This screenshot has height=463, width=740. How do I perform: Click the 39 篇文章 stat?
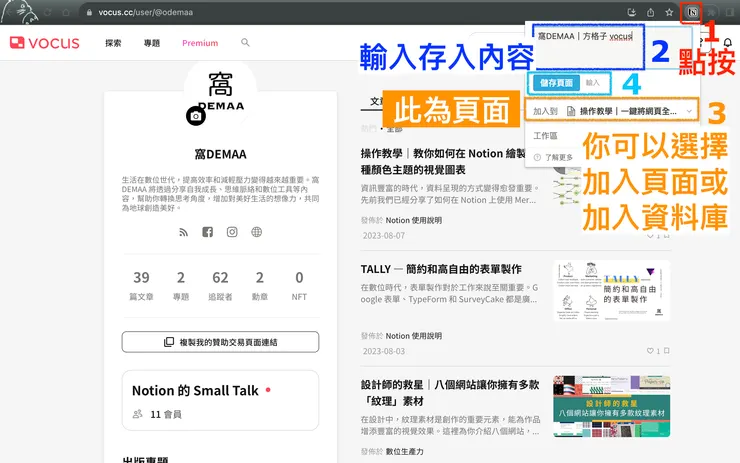[141, 285]
